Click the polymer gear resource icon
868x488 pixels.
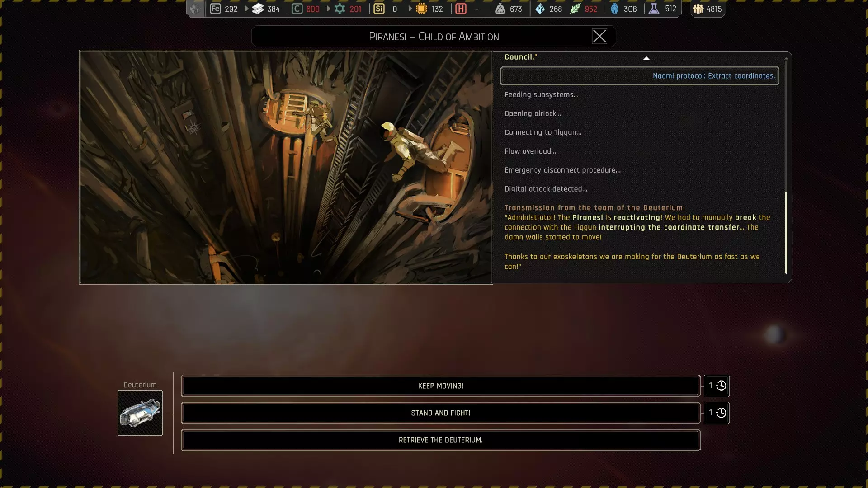pyautogui.click(x=340, y=9)
